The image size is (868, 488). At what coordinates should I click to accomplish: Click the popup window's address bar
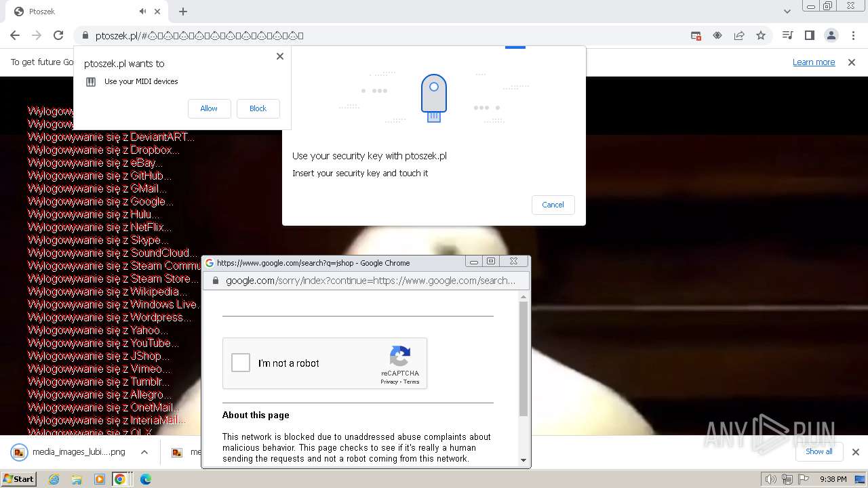click(370, 281)
